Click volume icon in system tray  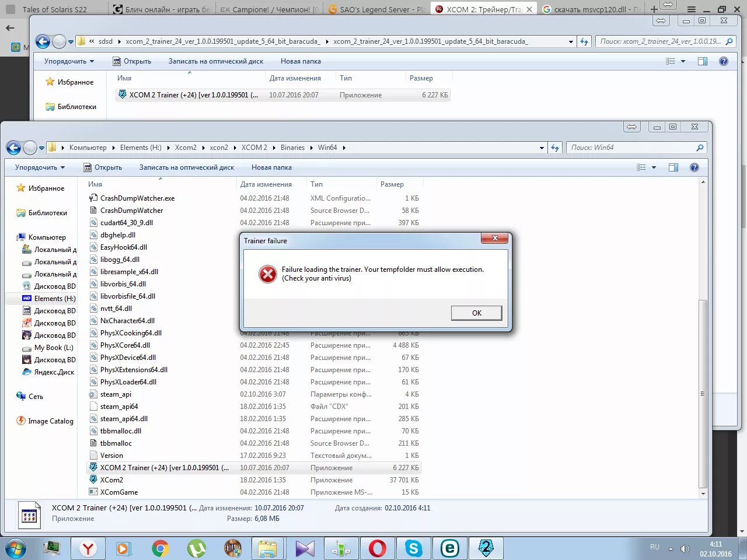[x=685, y=549]
